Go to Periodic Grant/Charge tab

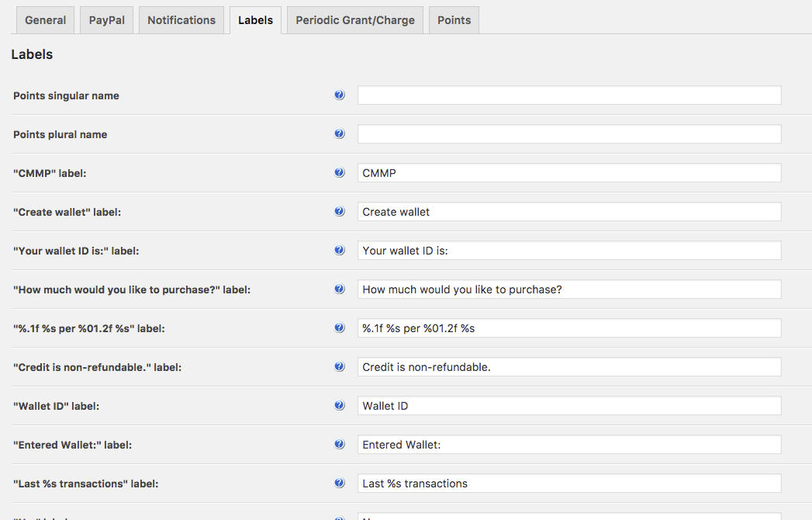(x=355, y=20)
